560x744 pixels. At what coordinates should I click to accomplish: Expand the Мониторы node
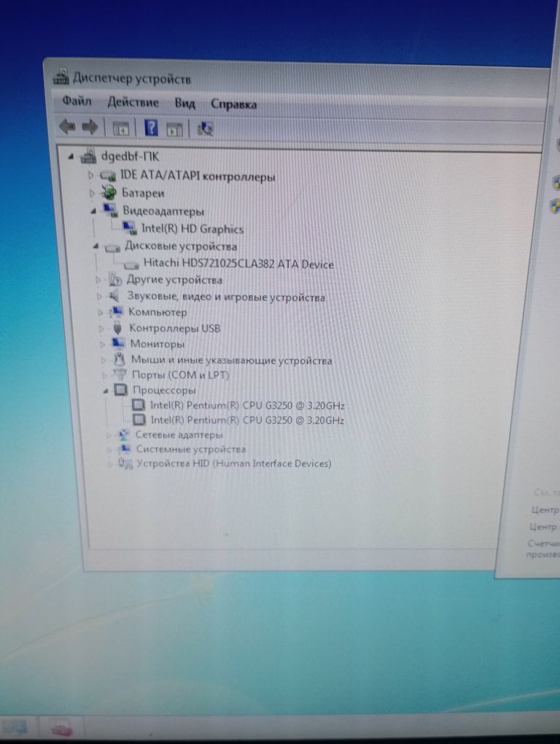(x=102, y=344)
